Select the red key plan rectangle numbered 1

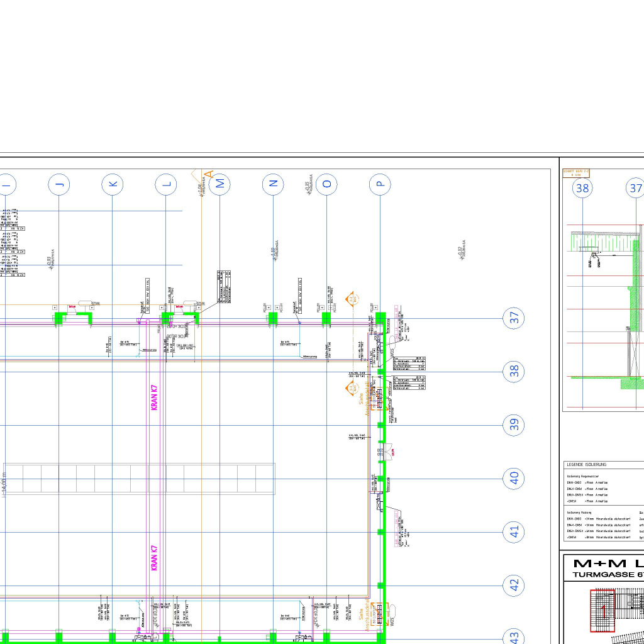(x=603, y=610)
